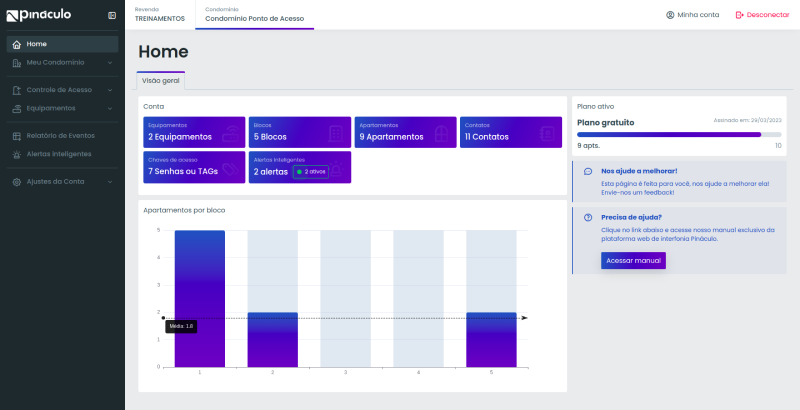Viewport: 800px width, 410px height.
Task: Open the 9 Apartamentos card
Action: coord(406,133)
